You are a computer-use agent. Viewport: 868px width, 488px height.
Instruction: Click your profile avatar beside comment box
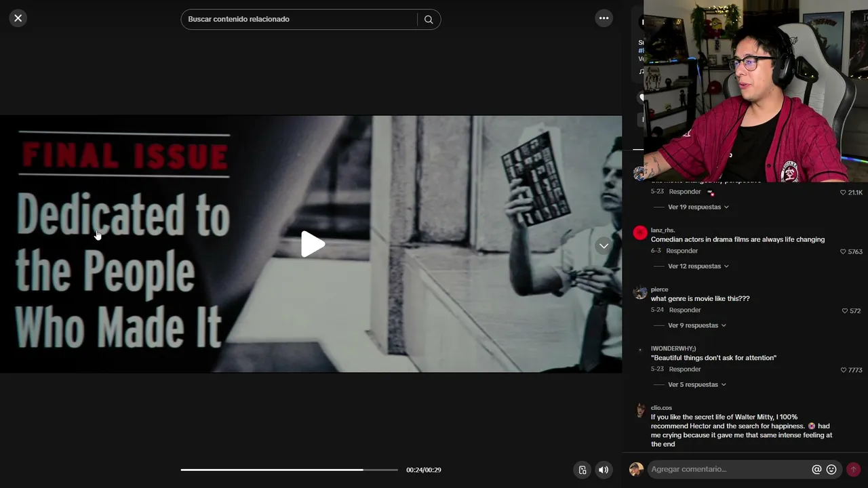pyautogui.click(x=636, y=469)
